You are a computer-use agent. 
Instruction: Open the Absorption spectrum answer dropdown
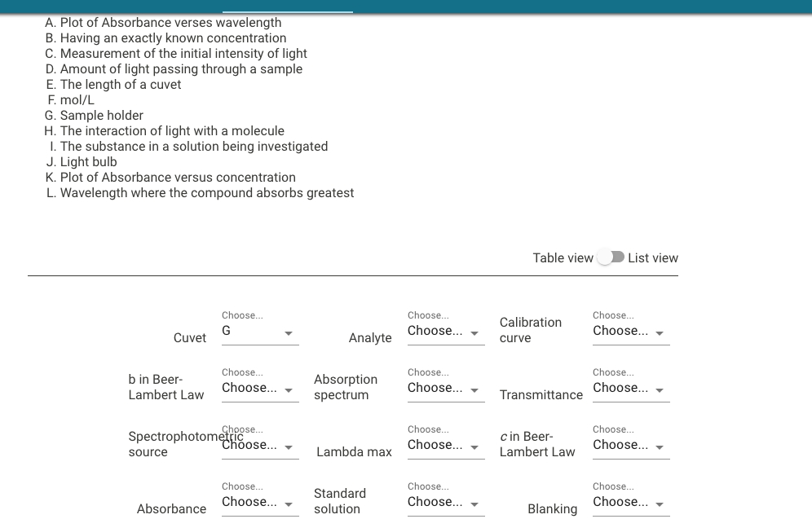[446, 388]
